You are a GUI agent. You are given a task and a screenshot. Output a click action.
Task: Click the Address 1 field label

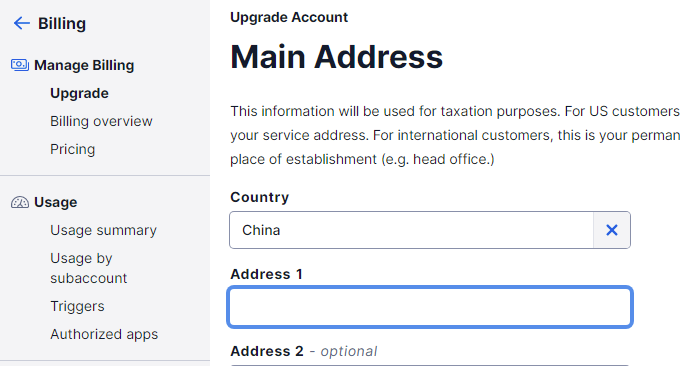tap(266, 274)
